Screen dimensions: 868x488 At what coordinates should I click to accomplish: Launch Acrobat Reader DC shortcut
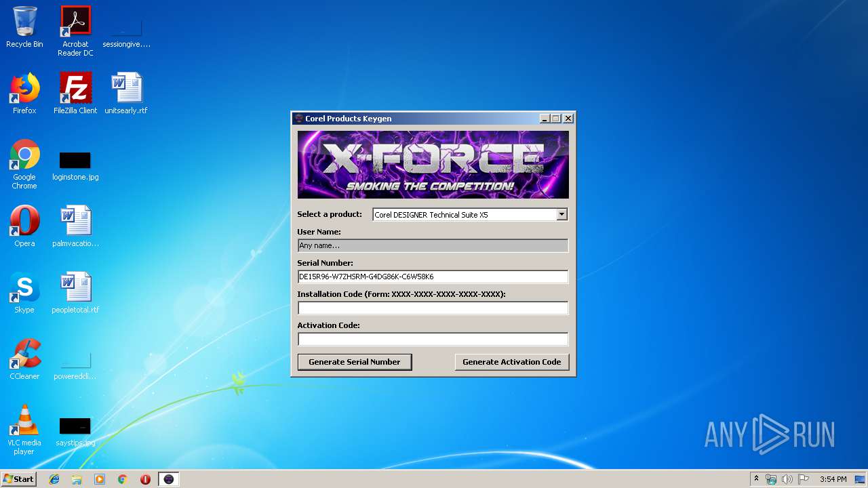click(75, 31)
